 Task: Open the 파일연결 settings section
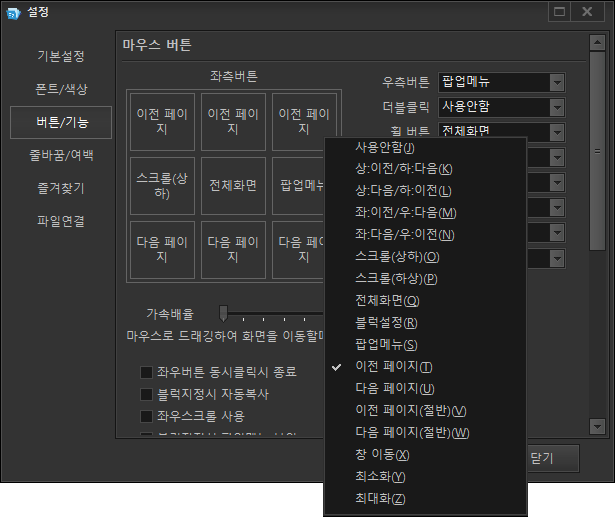pos(61,221)
